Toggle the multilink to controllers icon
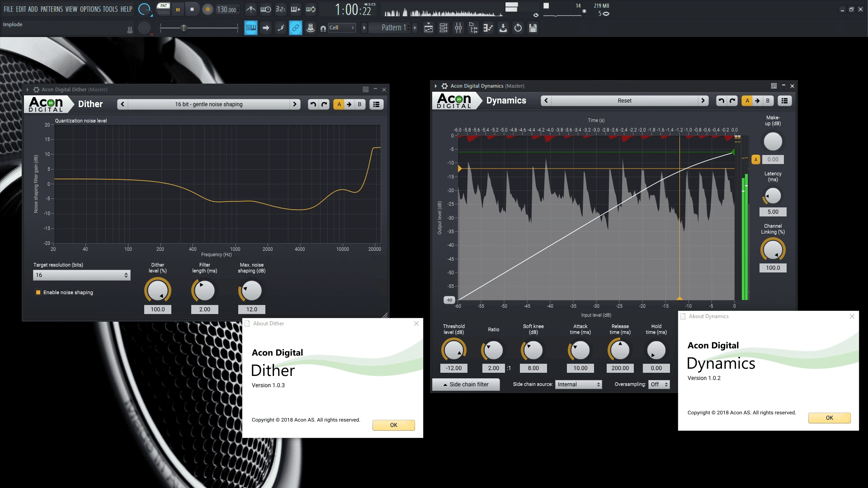Screen dimensions: 868x488 296,28
